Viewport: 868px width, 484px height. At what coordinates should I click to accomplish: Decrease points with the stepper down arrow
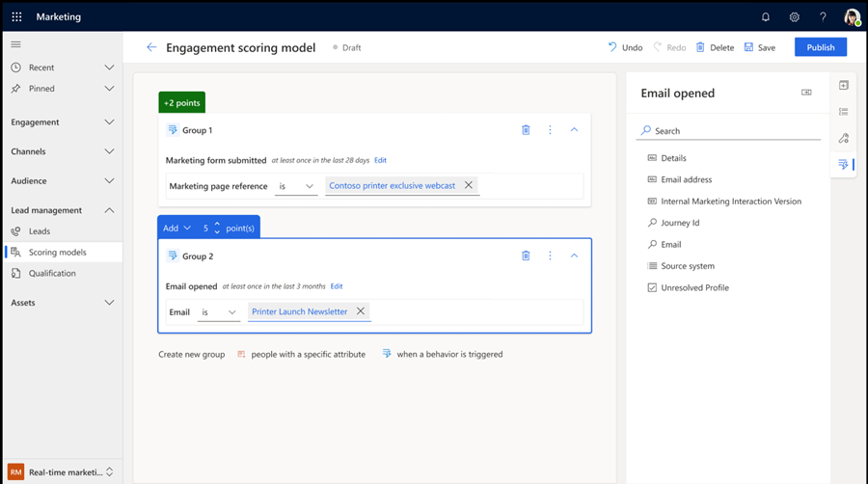tap(217, 231)
